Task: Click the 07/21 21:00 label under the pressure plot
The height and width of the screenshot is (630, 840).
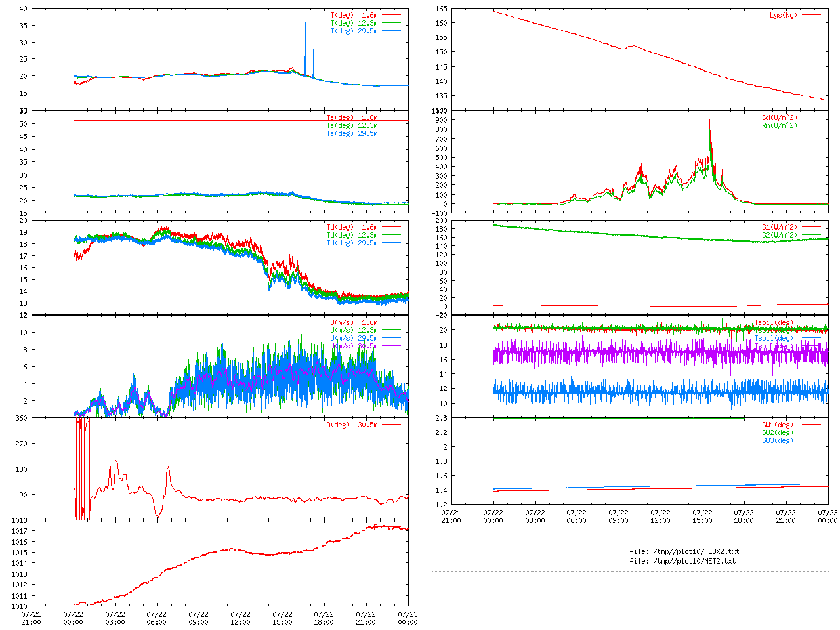Action: (x=31, y=618)
